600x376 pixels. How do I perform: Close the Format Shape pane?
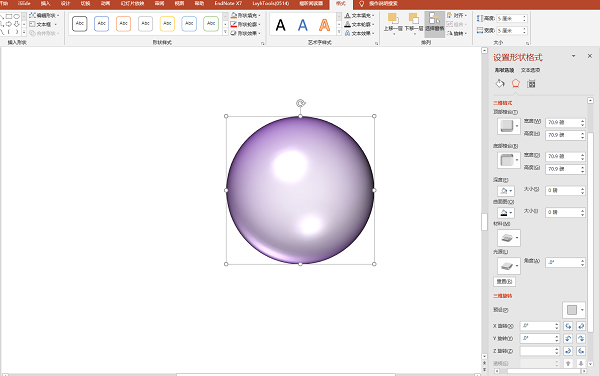point(590,56)
